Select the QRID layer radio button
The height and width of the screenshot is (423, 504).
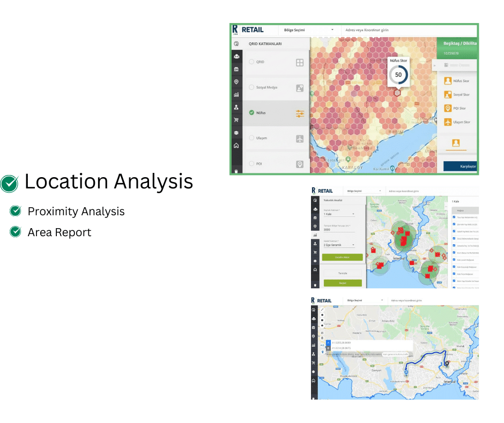pos(251,62)
